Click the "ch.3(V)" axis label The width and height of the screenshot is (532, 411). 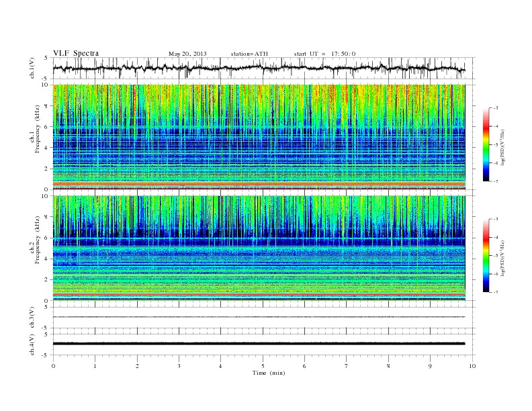(32, 318)
